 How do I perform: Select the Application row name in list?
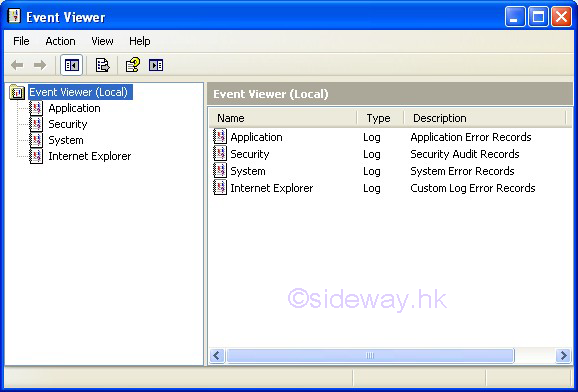coord(256,137)
